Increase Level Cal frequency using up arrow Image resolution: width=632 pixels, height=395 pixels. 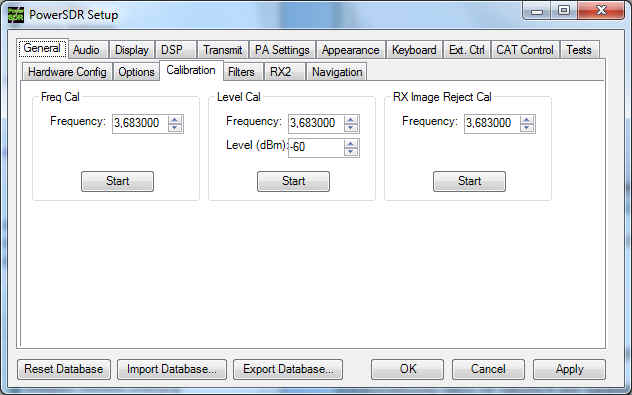pyautogui.click(x=351, y=120)
